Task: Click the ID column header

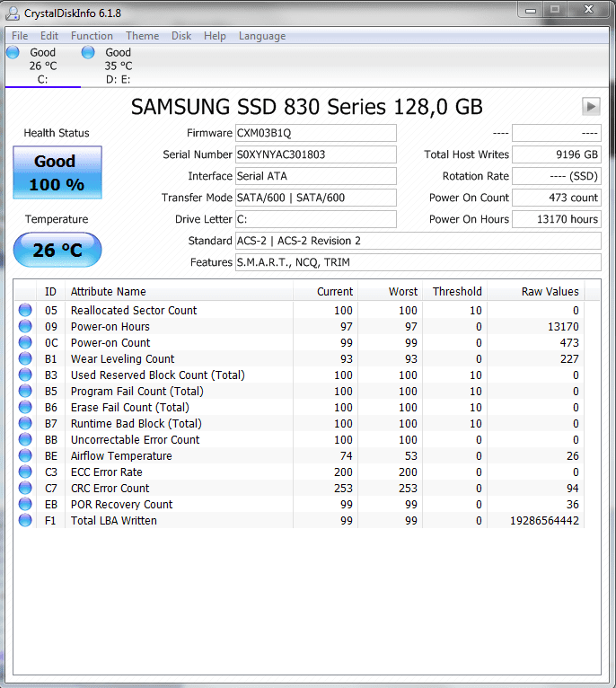Action: click(50, 291)
